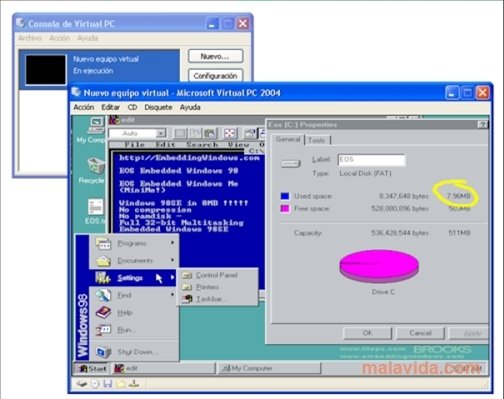Click OK in the Properties dialog
Screen dimensions: 504x399
click(367, 333)
